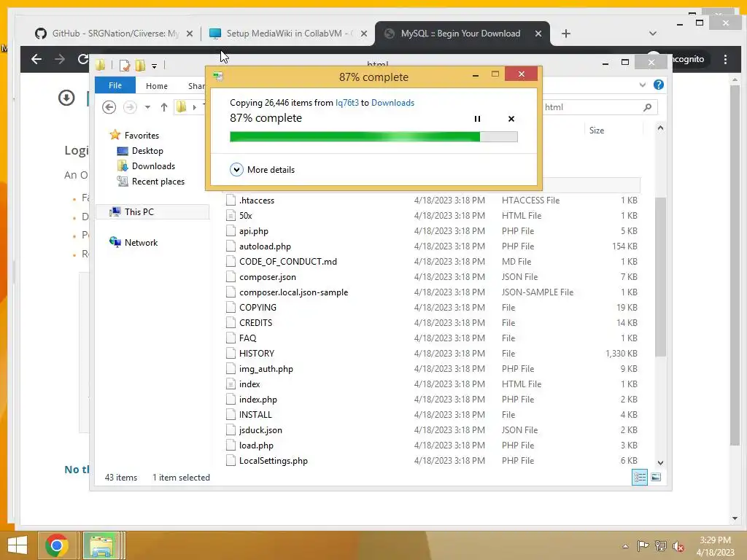Image resolution: width=747 pixels, height=560 pixels.
Task: Sort by the Size column header
Action: click(597, 130)
